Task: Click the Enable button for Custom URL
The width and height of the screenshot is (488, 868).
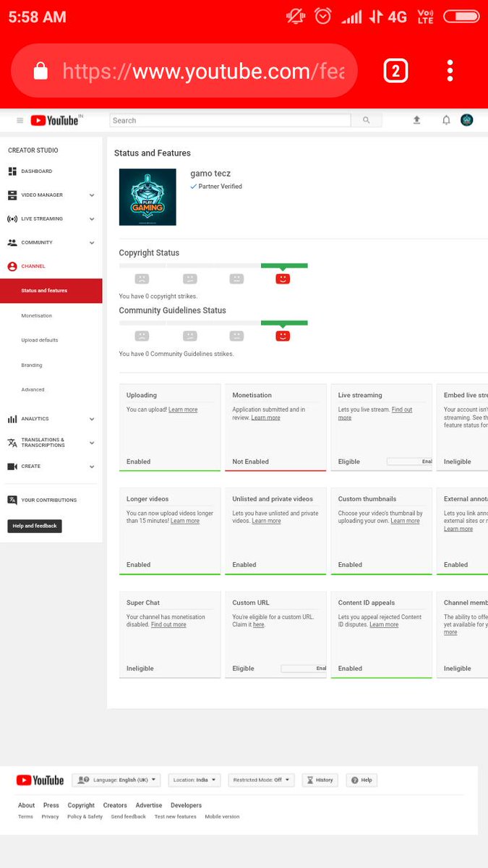Action: tap(304, 668)
